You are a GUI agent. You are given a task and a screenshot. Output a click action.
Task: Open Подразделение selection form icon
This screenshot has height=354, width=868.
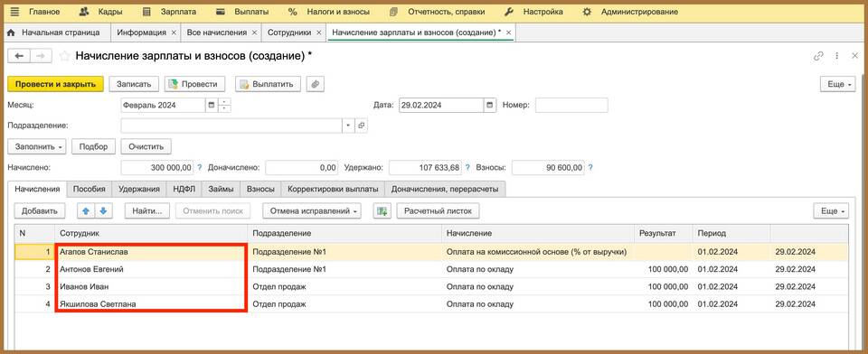click(361, 126)
